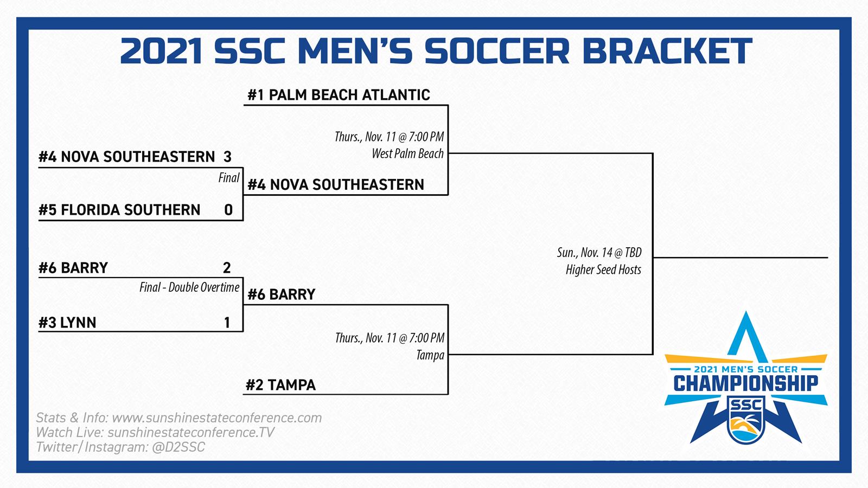Click the Nova Southeastern score of 3
Image resolution: width=868 pixels, height=488 pixels.
pos(227,157)
